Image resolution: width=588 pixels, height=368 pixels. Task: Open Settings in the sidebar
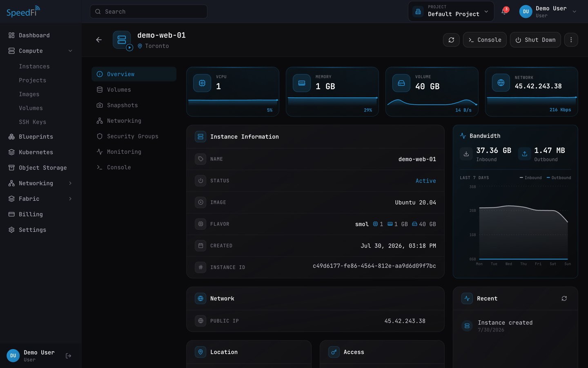(41, 230)
